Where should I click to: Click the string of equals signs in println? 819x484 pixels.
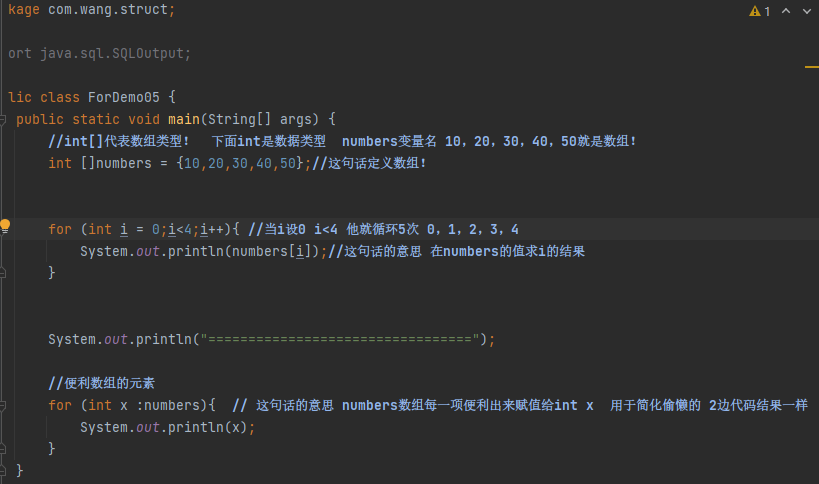(340, 339)
